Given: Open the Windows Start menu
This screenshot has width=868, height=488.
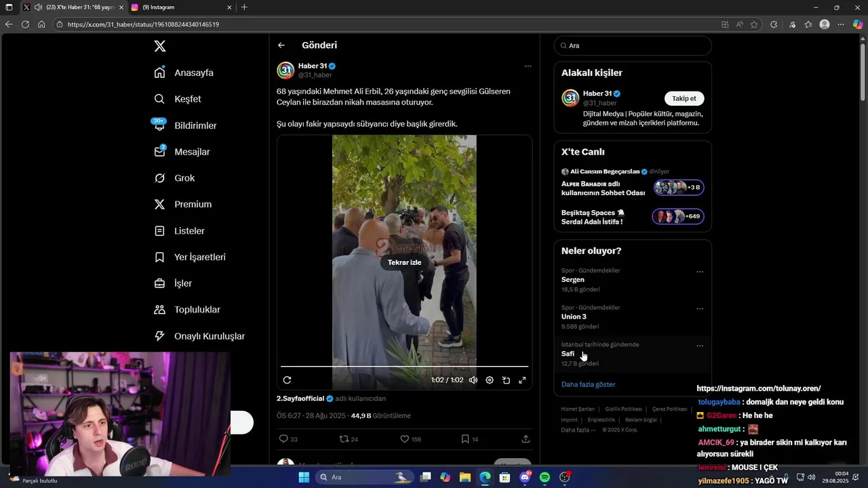Looking at the screenshot, I should tap(303, 477).
